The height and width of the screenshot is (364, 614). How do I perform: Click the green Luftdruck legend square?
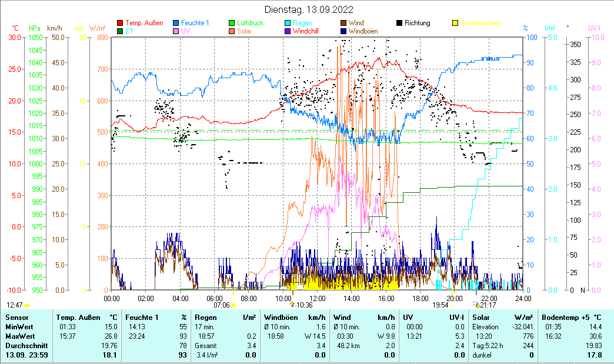(x=232, y=24)
